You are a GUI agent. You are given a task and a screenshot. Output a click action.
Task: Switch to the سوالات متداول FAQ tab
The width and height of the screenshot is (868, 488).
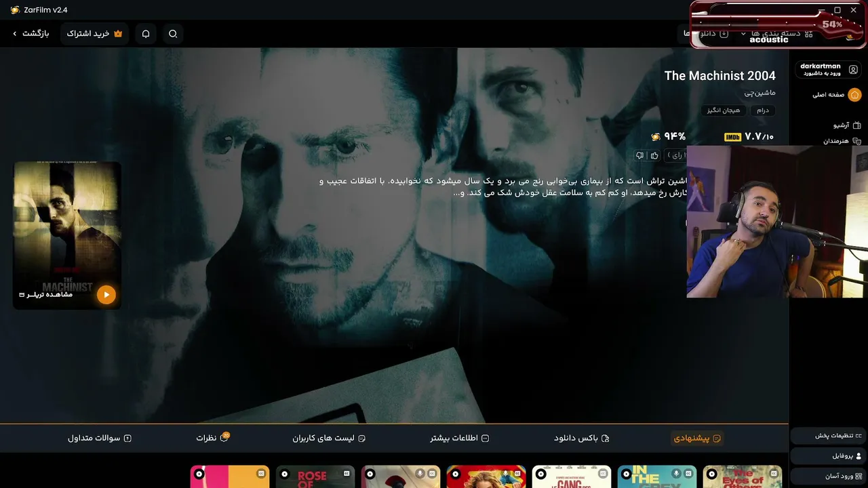[100, 439]
